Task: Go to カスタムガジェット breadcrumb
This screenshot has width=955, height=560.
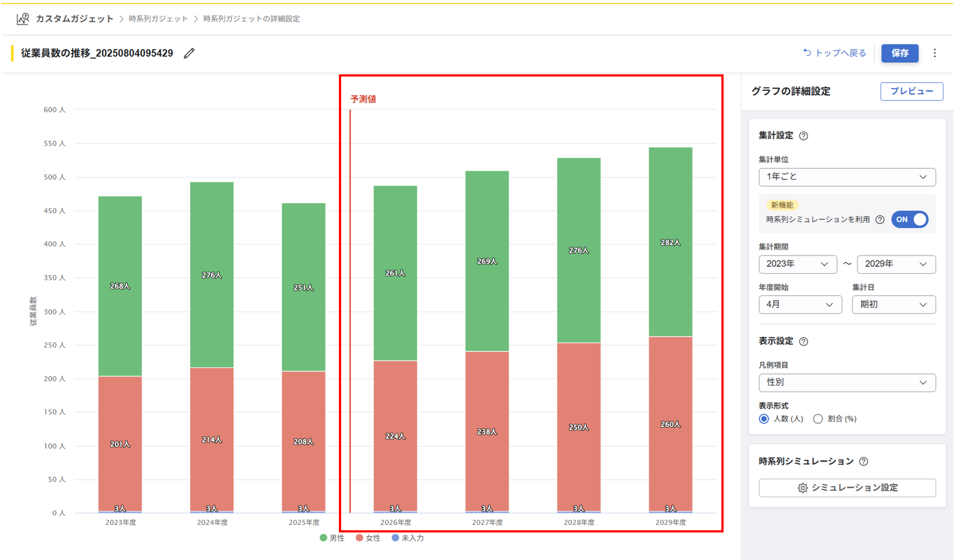Action: coord(74,19)
